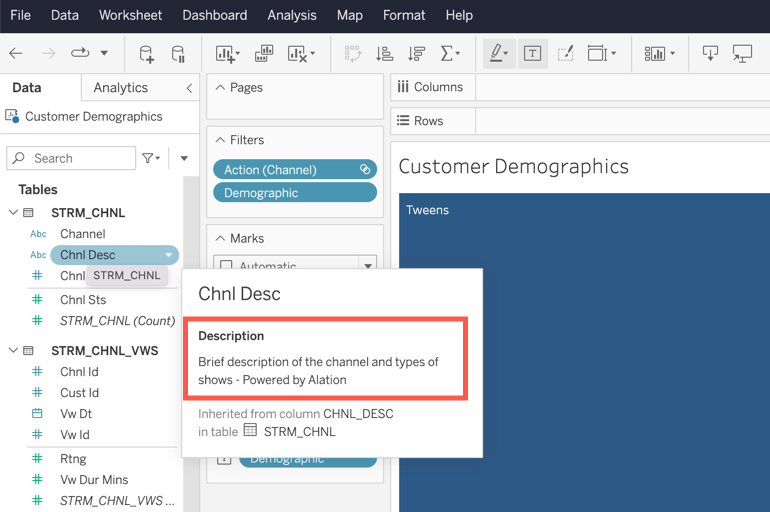770x512 pixels.
Task: Collapse the Filters shelf
Action: click(220, 140)
